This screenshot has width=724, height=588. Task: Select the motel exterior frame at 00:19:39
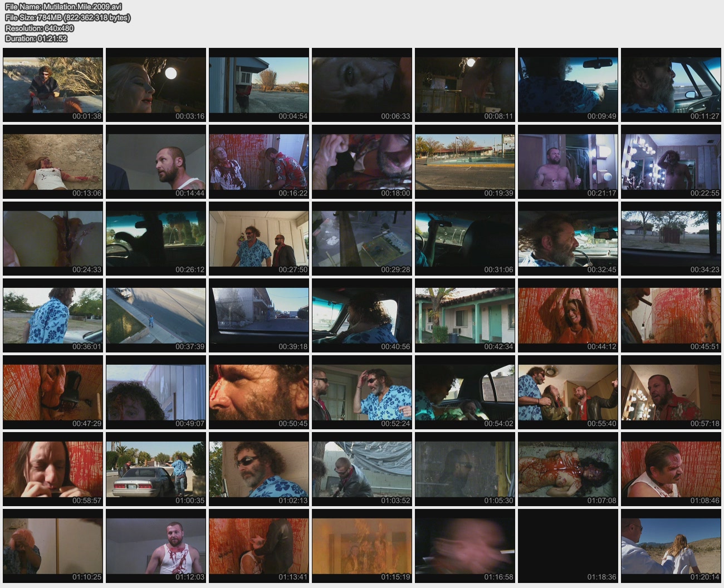coord(465,161)
